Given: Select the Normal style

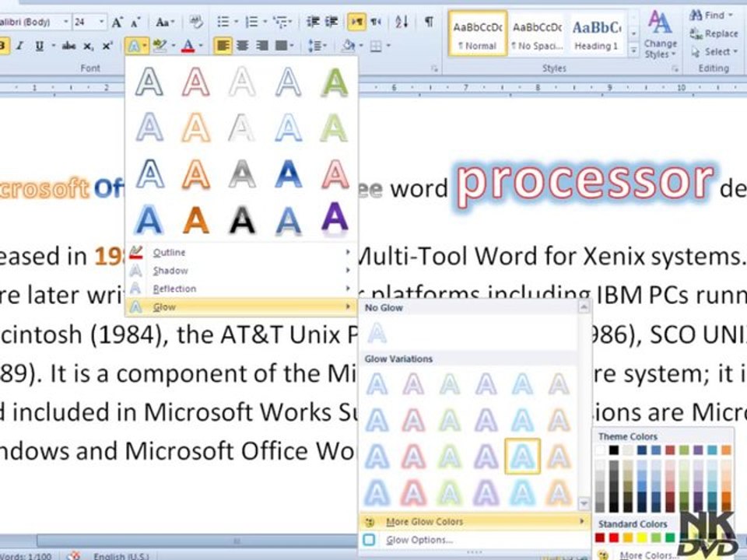Looking at the screenshot, I should pyautogui.click(x=477, y=34).
